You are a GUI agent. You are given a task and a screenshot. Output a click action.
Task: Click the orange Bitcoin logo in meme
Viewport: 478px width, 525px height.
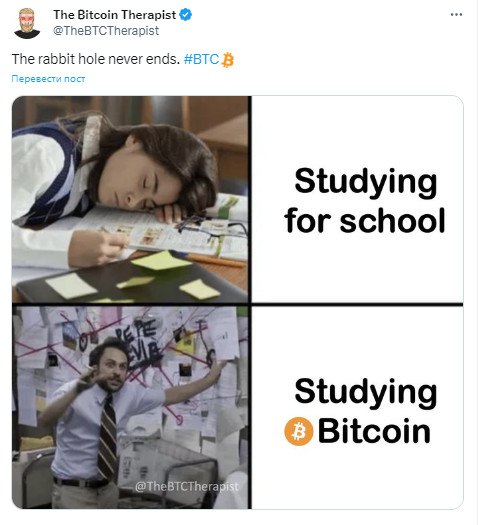point(299,431)
